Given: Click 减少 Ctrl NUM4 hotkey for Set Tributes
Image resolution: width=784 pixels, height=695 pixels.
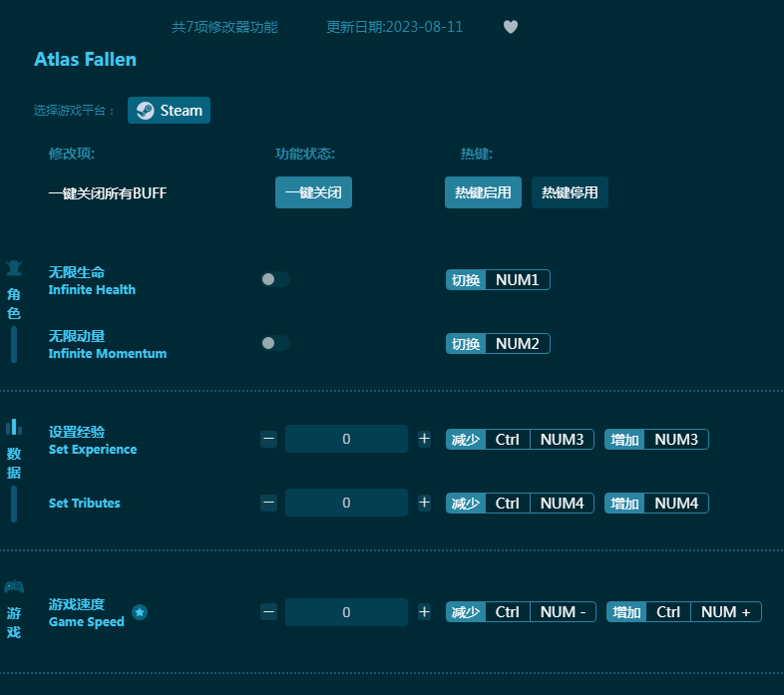Looking at the screenshot, I should [520, 504].
